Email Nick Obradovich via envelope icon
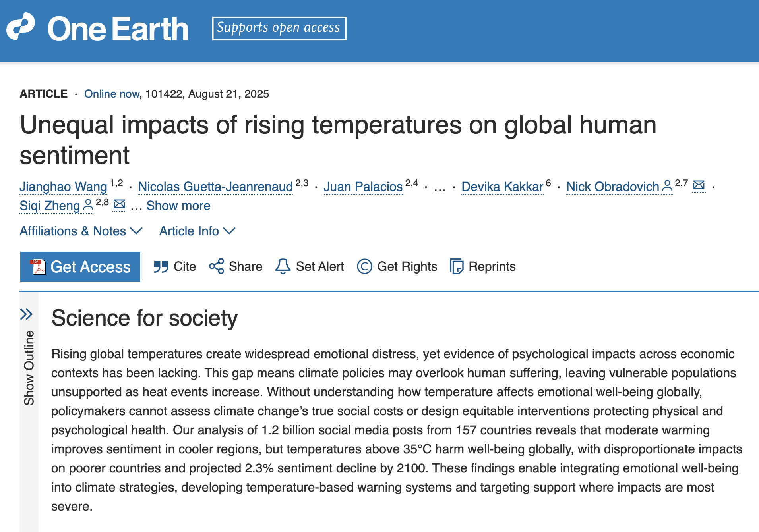This screenshot has width=759, height=532. tap(698, 185)
